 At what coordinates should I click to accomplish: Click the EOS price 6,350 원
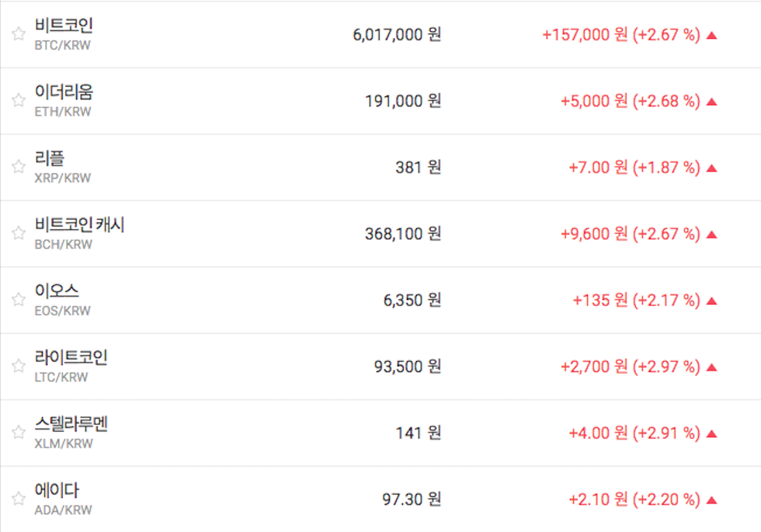(412, 301)
